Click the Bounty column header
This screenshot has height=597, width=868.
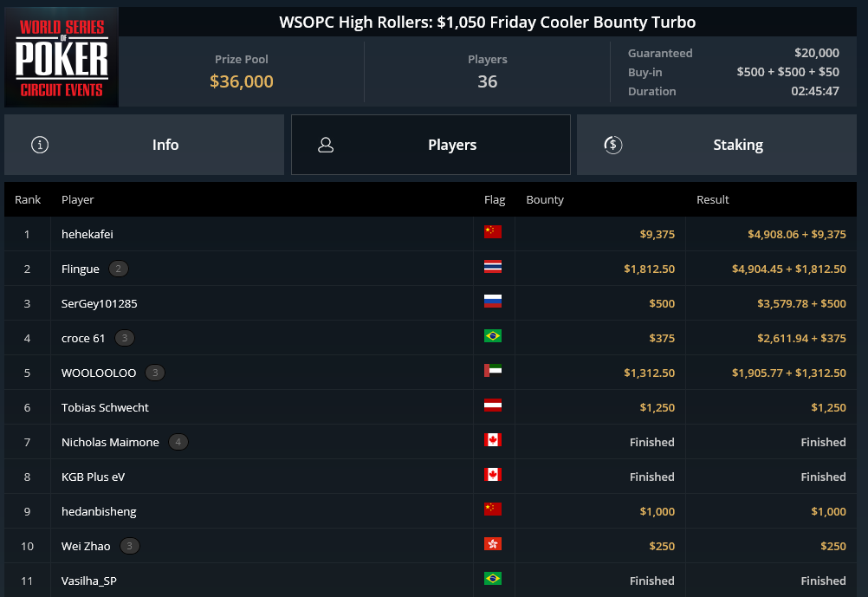[x=545, y=199]
